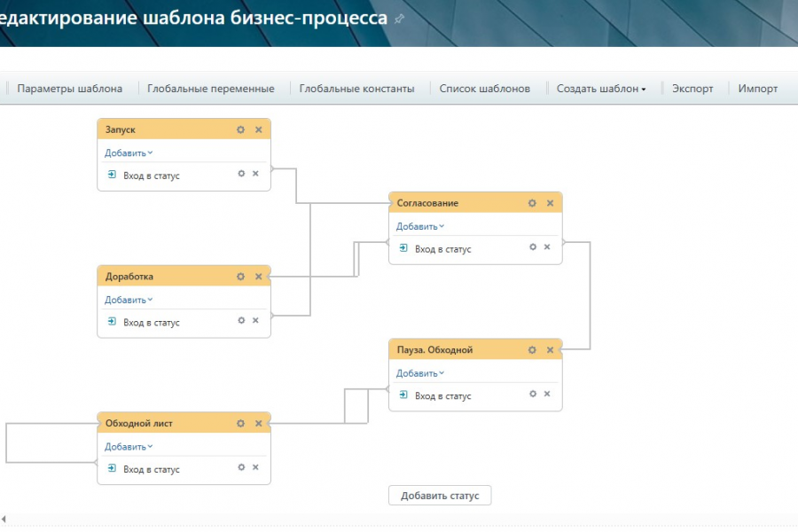The image size is (798, 532).
Task: Expand Добавить dropdown in Запуск block
Action: [129, 153]
